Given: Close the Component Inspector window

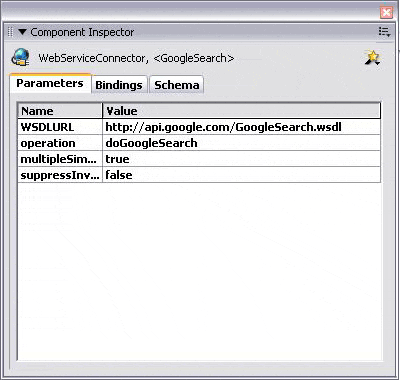Looking at the screenshot, I should click(x=386, y=13).
